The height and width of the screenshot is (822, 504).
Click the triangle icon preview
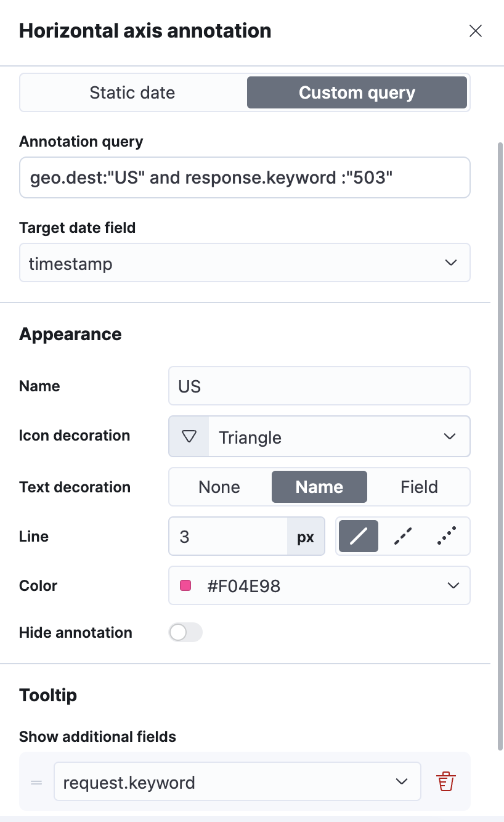point(189,437)
